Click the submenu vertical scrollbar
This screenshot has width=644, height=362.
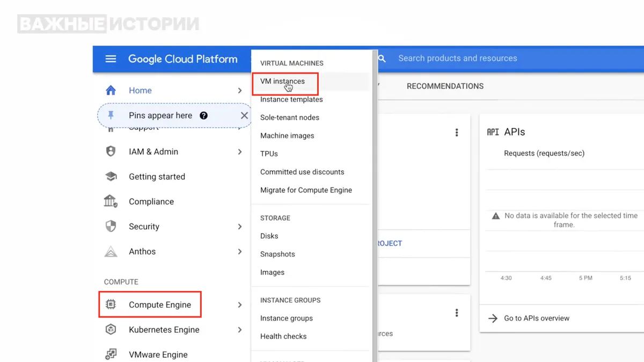point(374,206)
